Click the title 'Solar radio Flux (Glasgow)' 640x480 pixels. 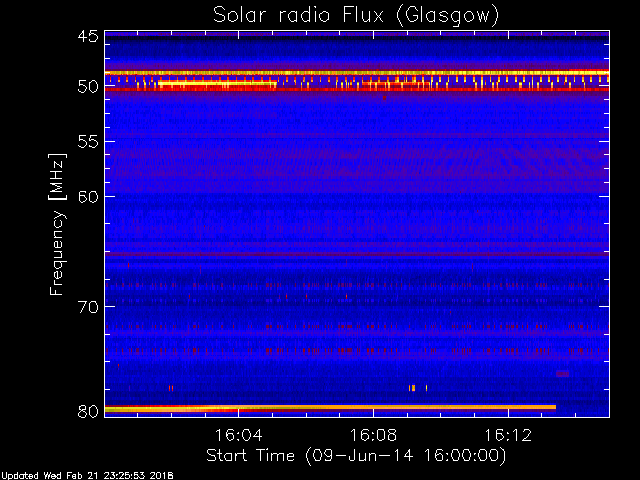pos(356,15)
